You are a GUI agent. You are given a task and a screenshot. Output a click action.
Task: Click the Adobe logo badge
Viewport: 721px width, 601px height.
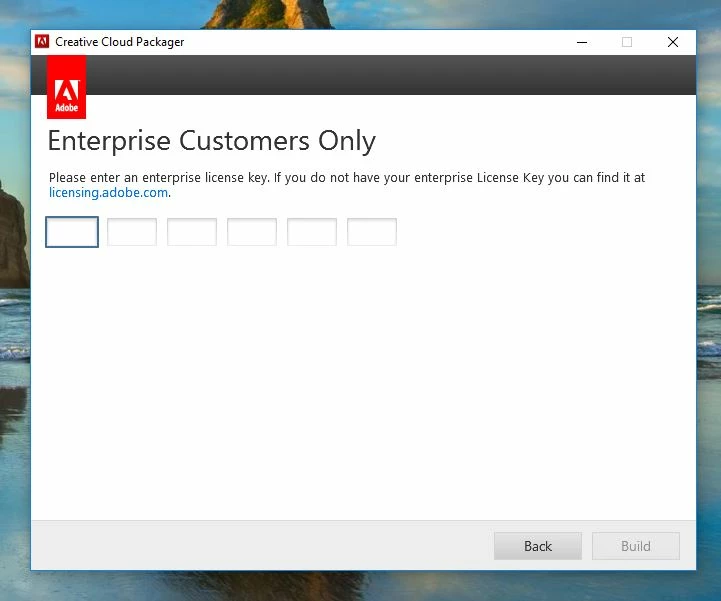pos(66,87)
